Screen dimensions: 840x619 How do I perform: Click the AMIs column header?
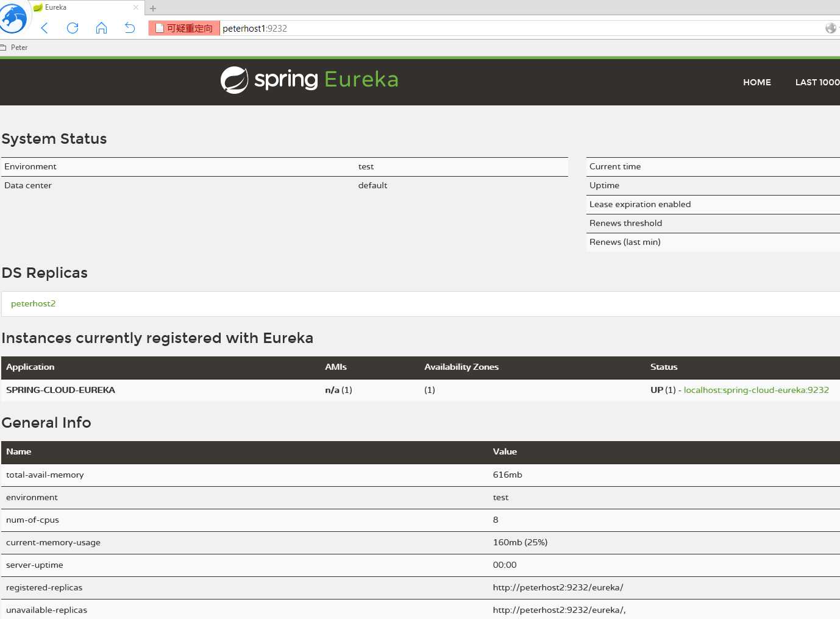click(336, 367)
